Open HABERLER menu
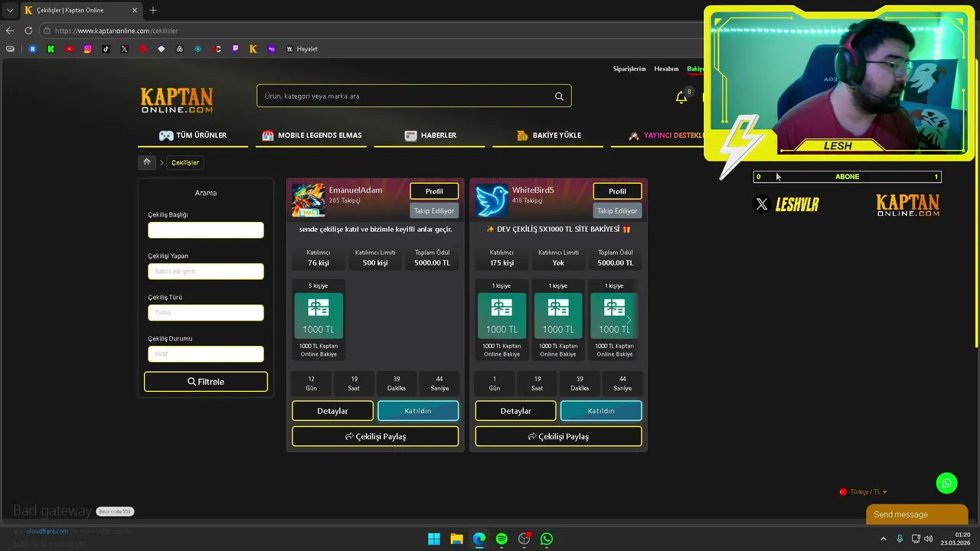 [x=431, y=135]
